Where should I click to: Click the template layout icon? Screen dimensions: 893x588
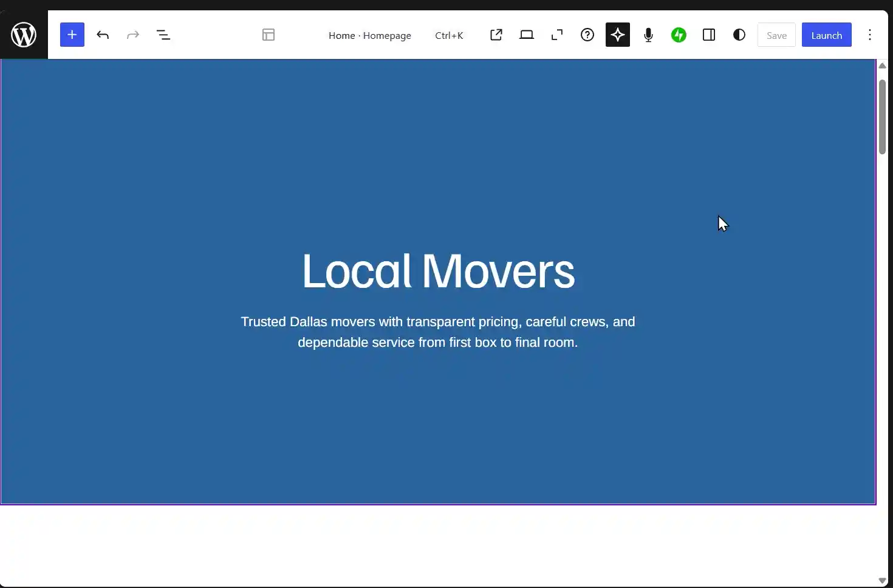click(x=269, y=35)
